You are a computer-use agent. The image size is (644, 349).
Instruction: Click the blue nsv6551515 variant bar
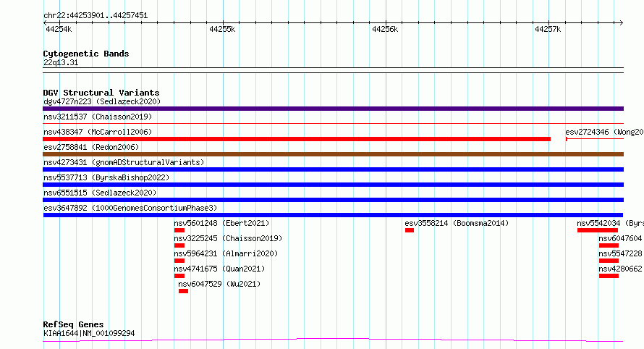pos(333,200)
